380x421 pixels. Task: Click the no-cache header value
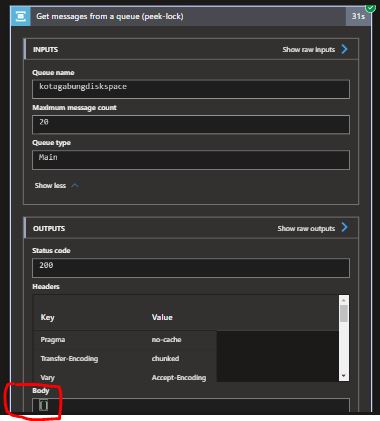point(166,340)
